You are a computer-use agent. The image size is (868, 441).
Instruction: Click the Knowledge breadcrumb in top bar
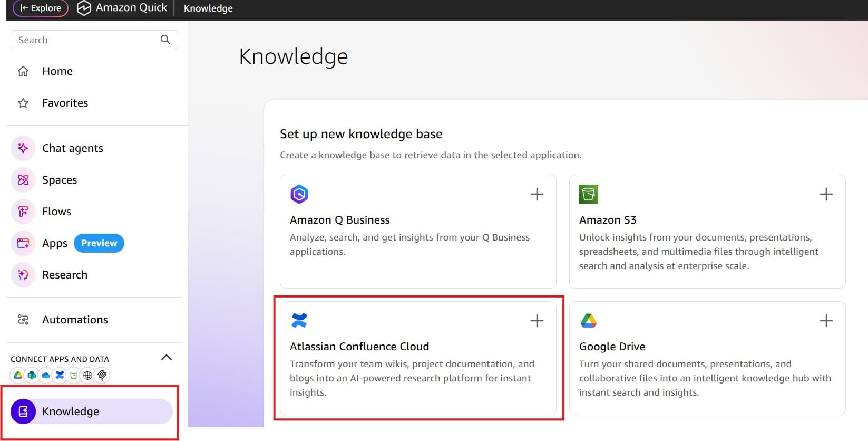tap(208, 8)
